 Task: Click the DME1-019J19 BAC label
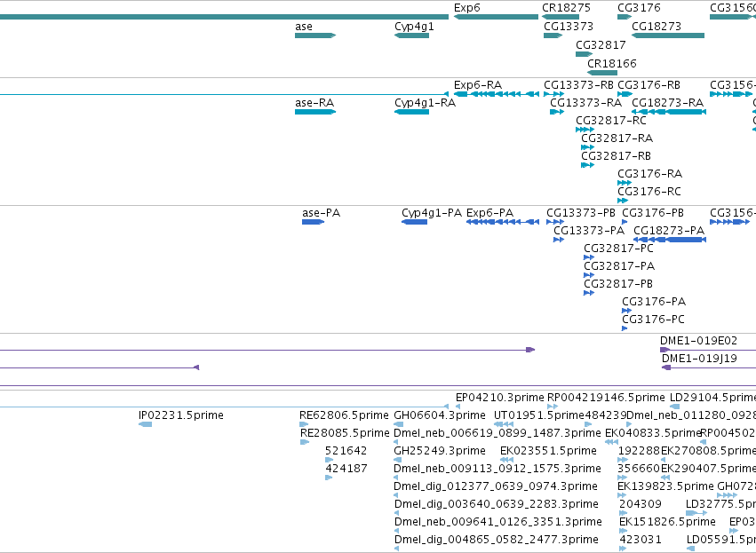pyautogui.click(x=699, y=359)
